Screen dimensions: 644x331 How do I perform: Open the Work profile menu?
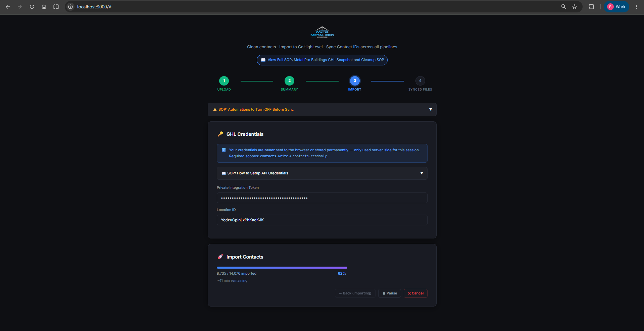[616, 7]
